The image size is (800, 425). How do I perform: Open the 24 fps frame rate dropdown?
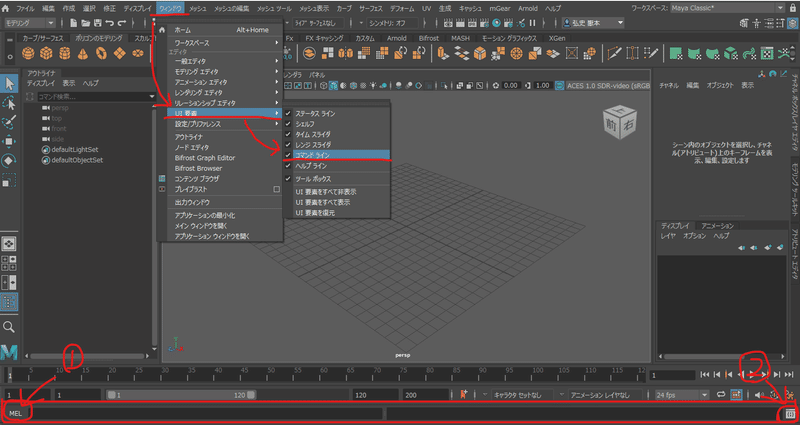[682, 395]
